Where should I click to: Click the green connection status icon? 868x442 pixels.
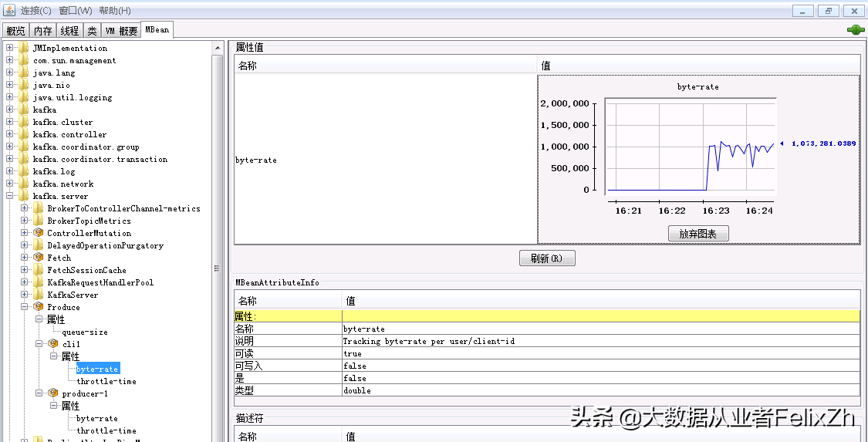click(x=855, y=30)
